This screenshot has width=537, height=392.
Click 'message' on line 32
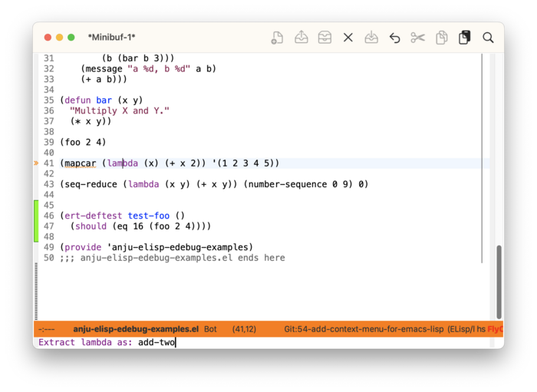[104, 69]
